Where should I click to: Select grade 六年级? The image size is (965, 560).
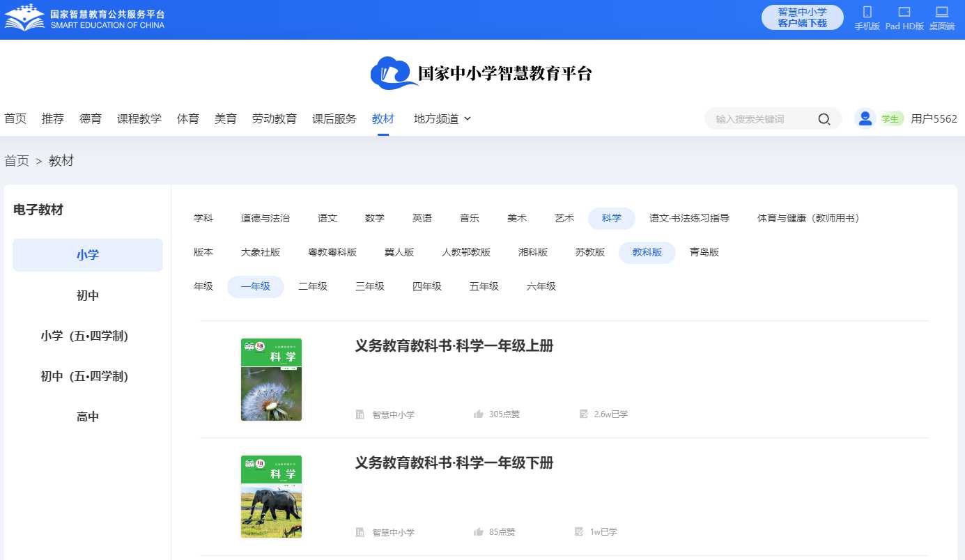tap(541, 286)
